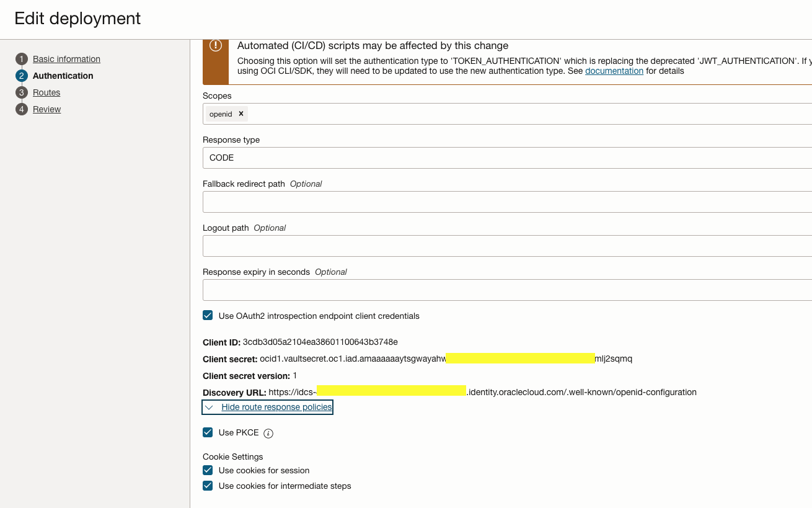Uncheck Use cookies for intermediate steps
This screenshot has width=812, height=508.
[x=208, y=486]
